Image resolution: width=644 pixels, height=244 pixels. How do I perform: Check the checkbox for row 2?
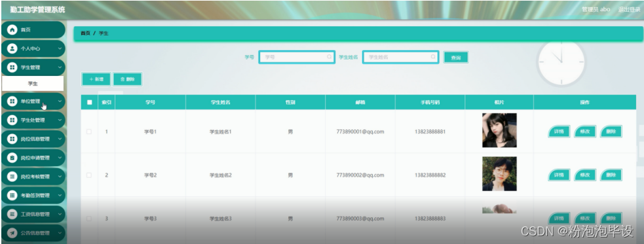coord(89,175)
